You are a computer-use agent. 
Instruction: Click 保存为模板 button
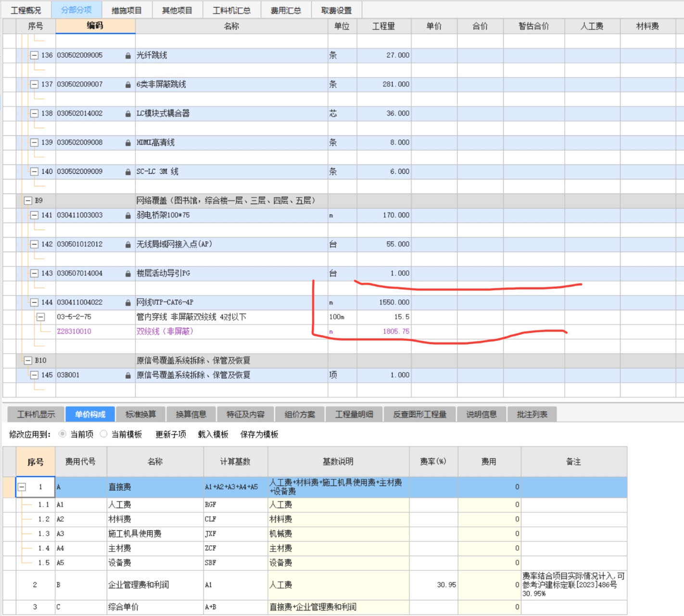click(259, 435)
